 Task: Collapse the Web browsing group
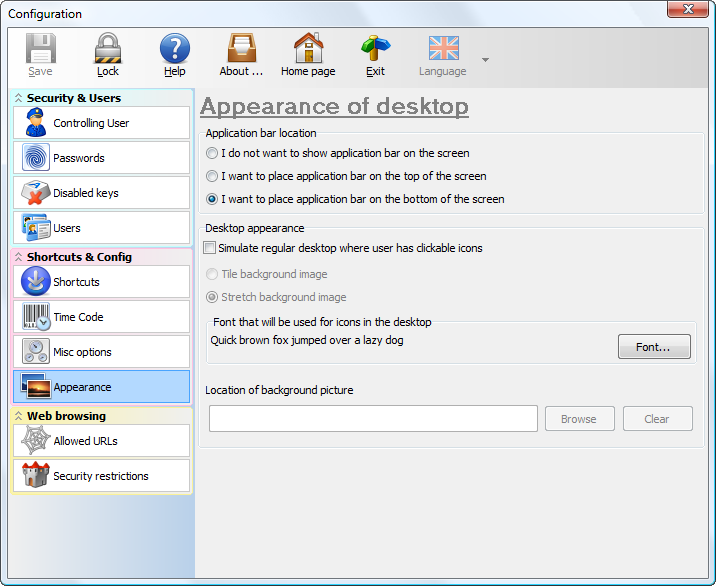18,416
